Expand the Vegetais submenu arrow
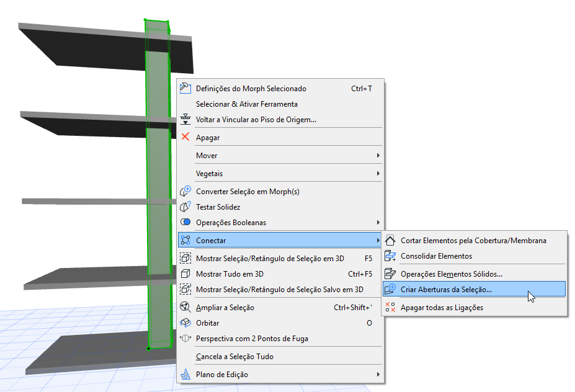575x392 pixels. point(378,174)
